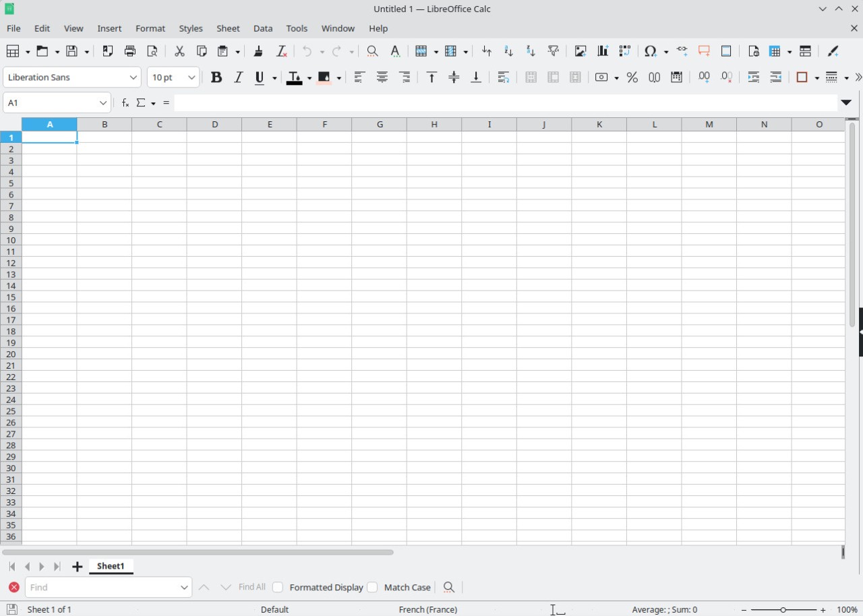Viewport: 863px width, 616px height.
Task: Insert a special character
Action: tap(649, 51)
